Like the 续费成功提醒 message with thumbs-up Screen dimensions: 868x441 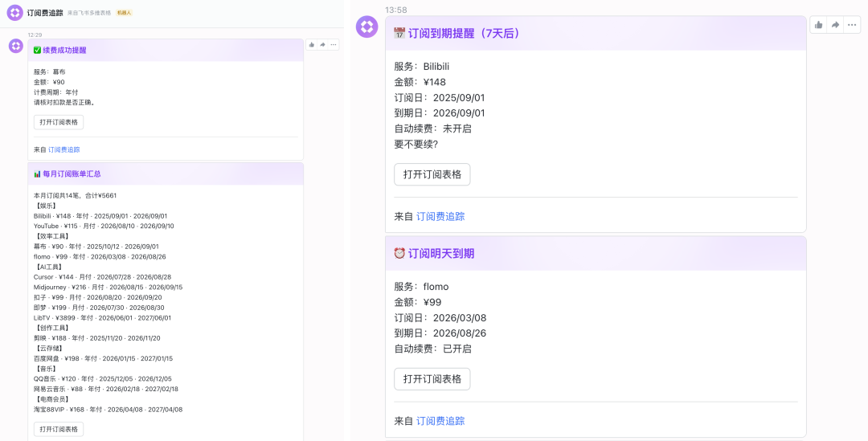coord(312,45)
